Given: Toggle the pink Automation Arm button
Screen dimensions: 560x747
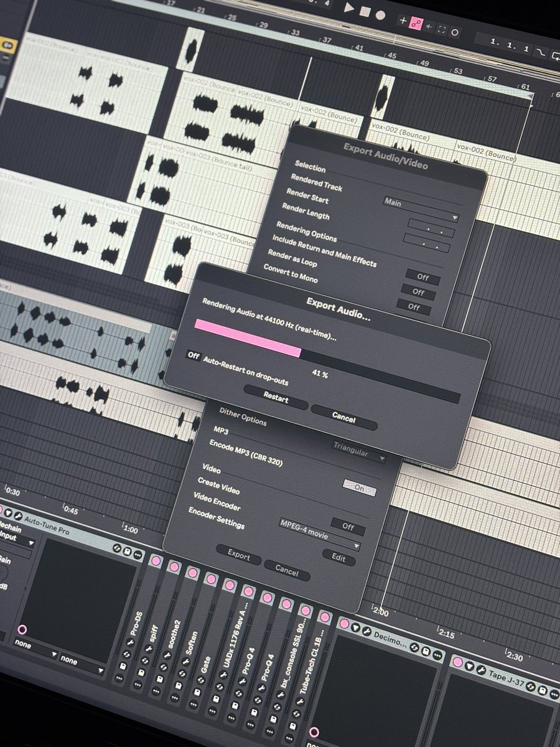Looking at the screenshot, I should (x=415, y=24).
